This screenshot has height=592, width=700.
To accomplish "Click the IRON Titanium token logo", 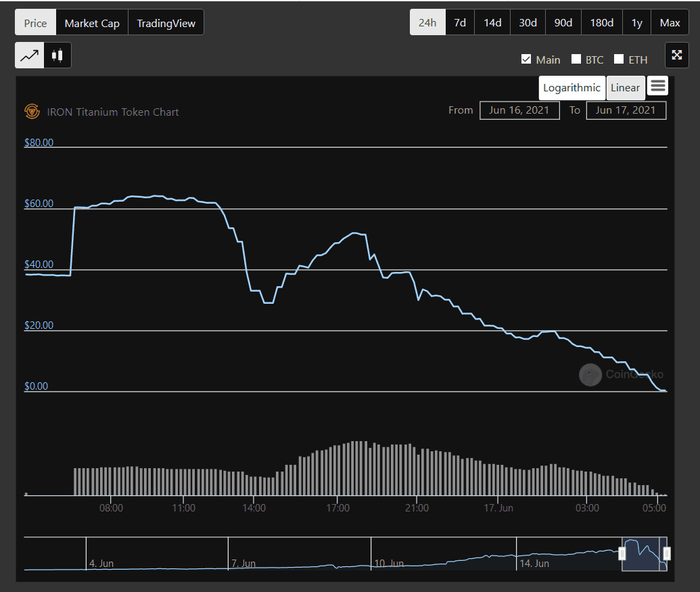I will 32,112.
